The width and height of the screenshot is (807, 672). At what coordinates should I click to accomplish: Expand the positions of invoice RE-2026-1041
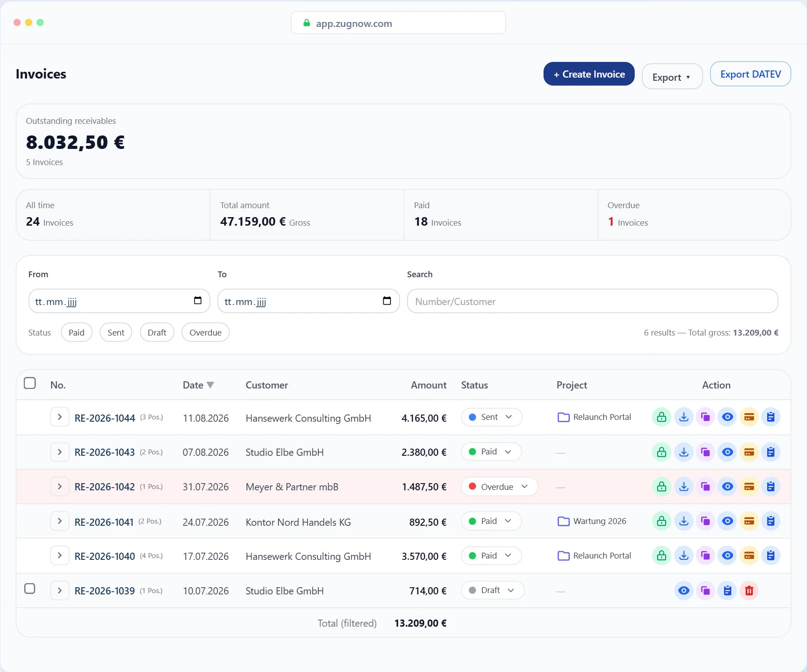[x=60, y=521]
